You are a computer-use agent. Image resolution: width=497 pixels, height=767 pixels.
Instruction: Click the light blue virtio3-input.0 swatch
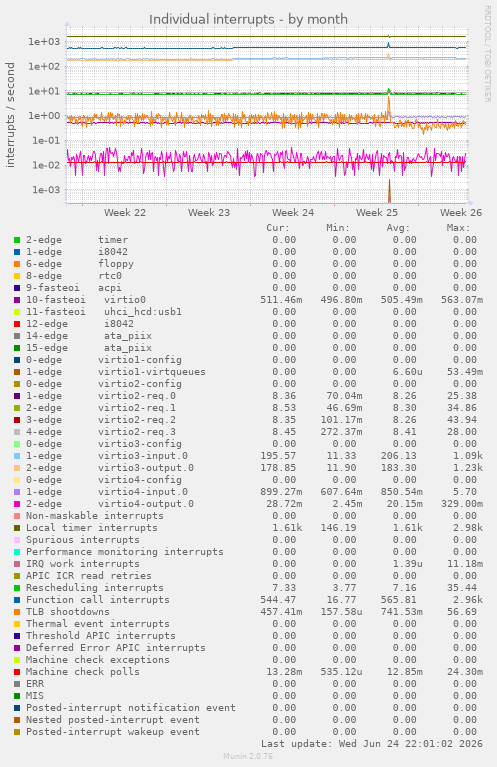[17, 456]
